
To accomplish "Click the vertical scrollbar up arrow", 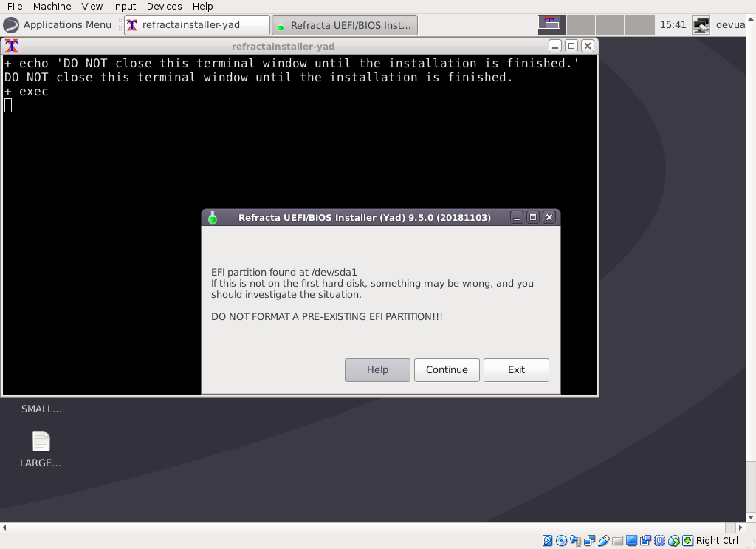I will tap(751, 19).
